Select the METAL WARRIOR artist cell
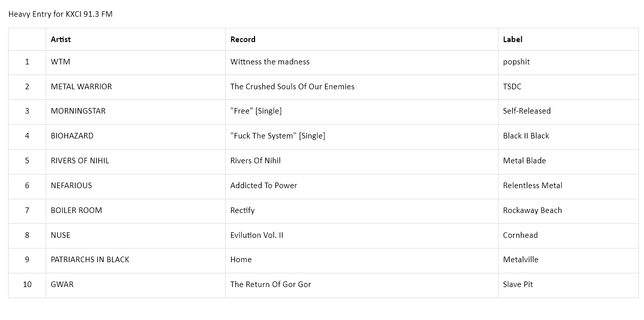 click(135, 87)
